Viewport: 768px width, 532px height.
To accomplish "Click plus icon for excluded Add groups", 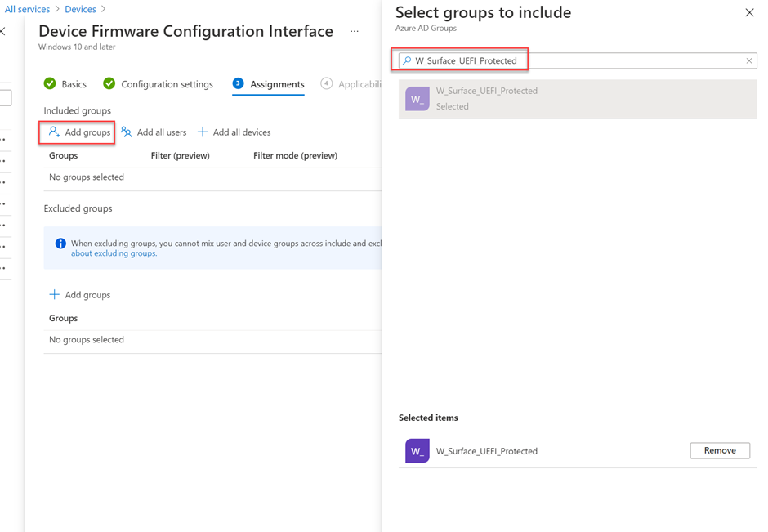I will tap(55, 294).
